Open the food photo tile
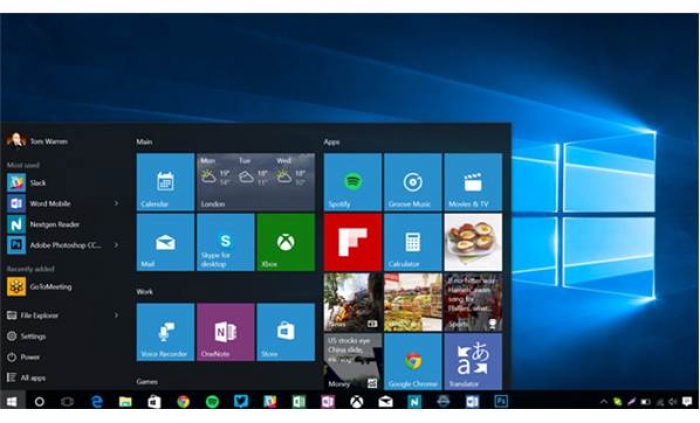 473,242
